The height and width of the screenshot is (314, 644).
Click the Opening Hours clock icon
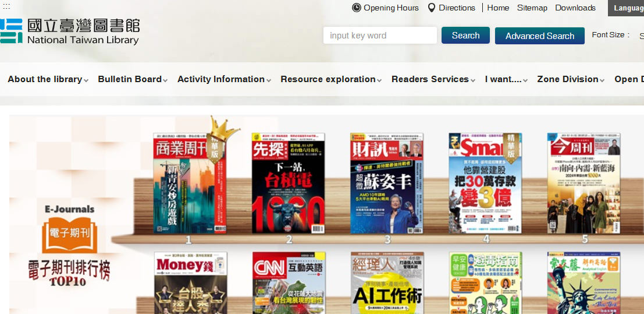pyautogui.click(x=357, y=8)
